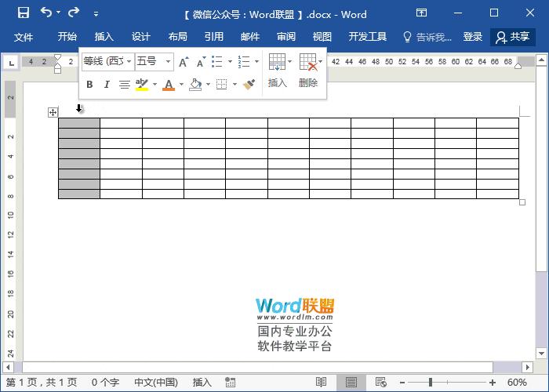Click the format painter brush
Screen dimensions: 549x392
[x=249, y=85]
